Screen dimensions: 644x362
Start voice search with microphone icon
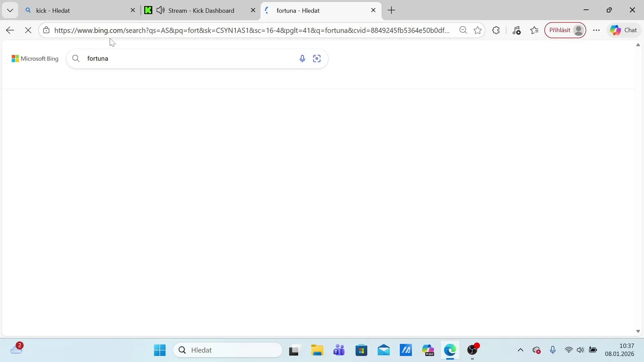[x=302, y=59]
